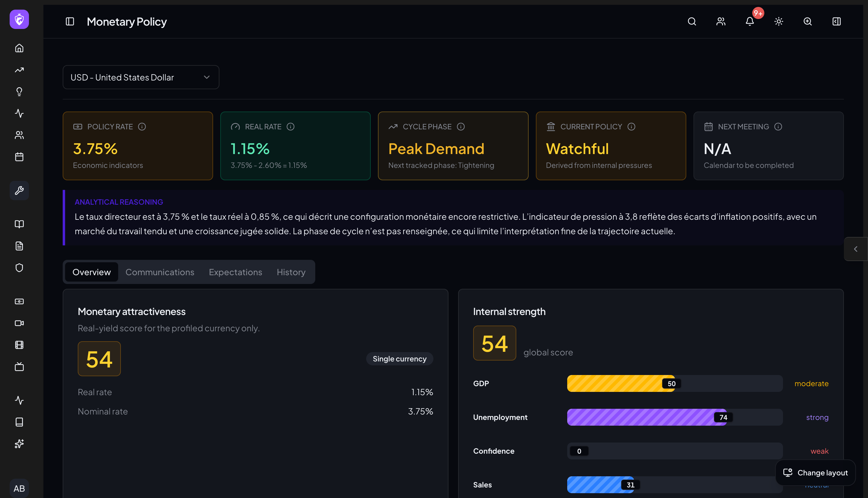Open the sparkles AI sidebar icon
Screen dimensions: 868x498
pyautogui.click(x=19, y=444)
